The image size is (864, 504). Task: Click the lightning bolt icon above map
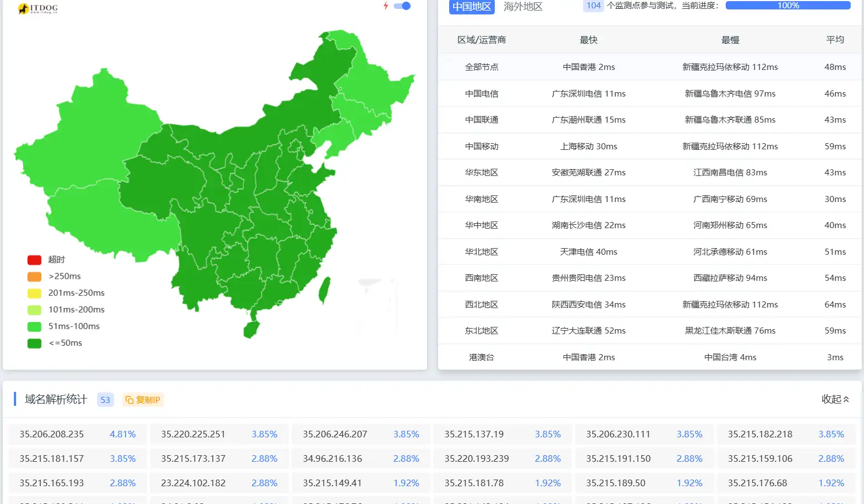pyautogui.click(x=386, y=6)
